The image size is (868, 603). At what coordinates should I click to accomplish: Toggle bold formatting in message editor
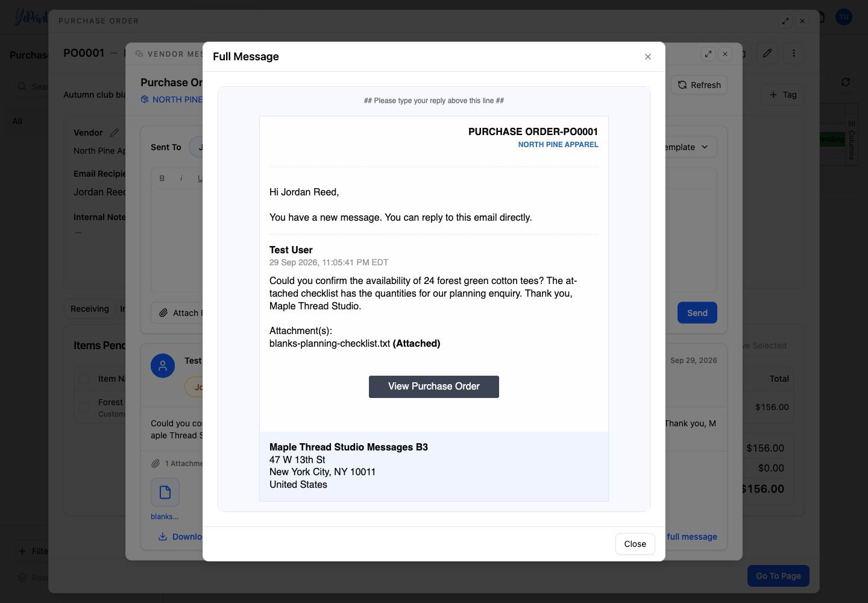162,178
